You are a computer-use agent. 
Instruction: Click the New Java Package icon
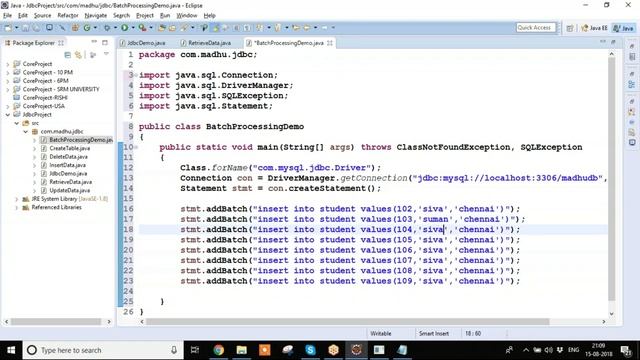75,28
